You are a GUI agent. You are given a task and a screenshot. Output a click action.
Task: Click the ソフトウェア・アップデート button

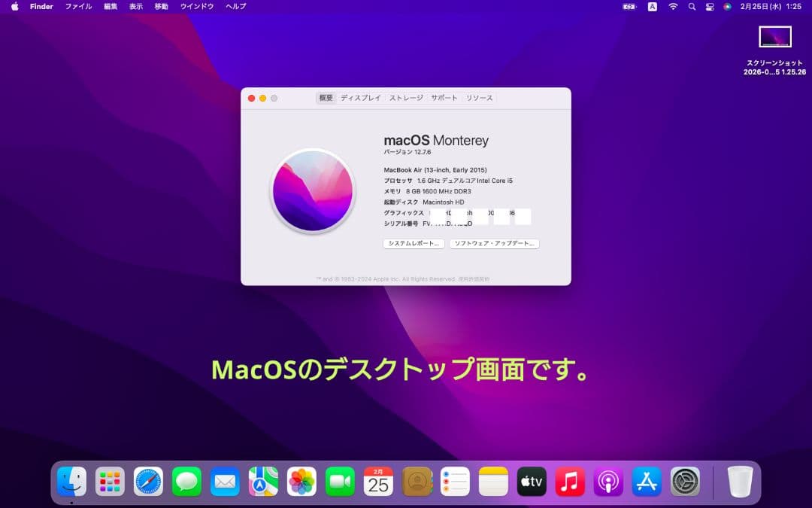[x=495, y=244]
